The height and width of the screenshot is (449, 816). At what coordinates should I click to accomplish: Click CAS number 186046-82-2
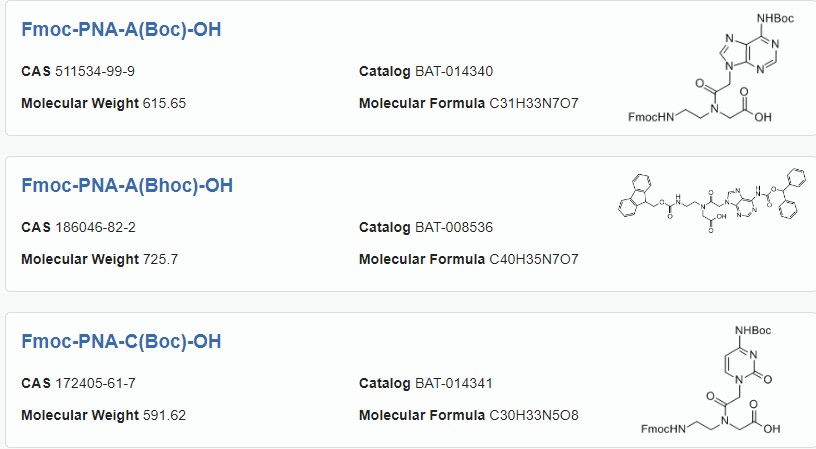coord(95,227)
